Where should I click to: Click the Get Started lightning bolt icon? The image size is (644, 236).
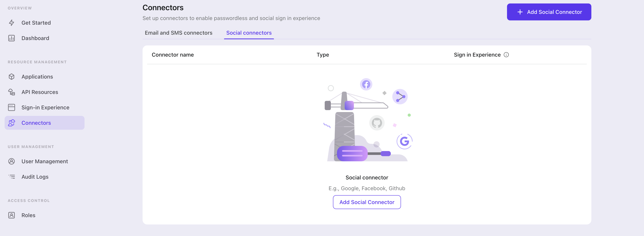click(x=12, y=23)
